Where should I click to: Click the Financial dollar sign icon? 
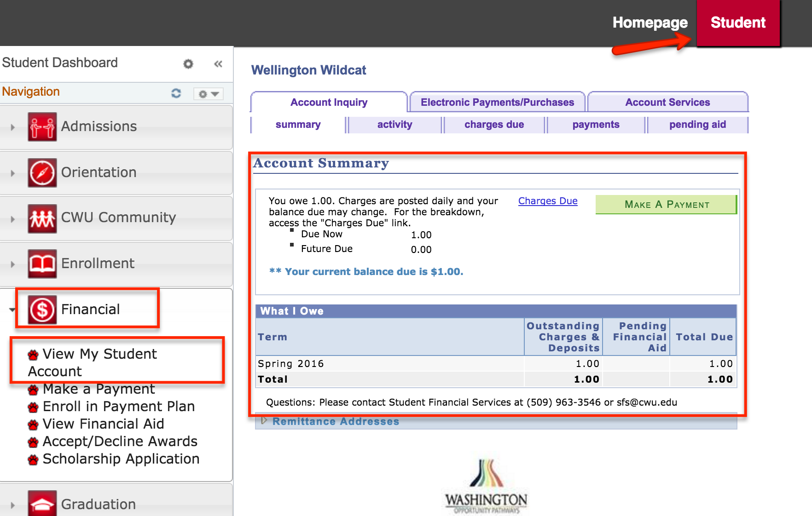[x=42, y=310]
